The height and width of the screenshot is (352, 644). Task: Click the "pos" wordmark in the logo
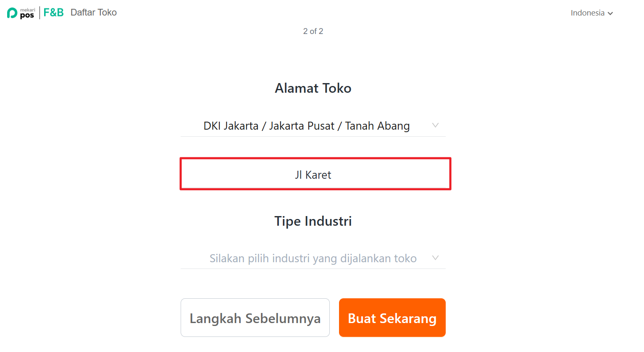point(27,16)
